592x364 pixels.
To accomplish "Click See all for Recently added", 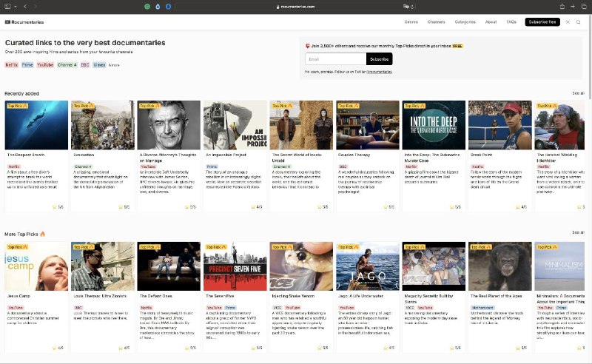I will coord(577,93).
